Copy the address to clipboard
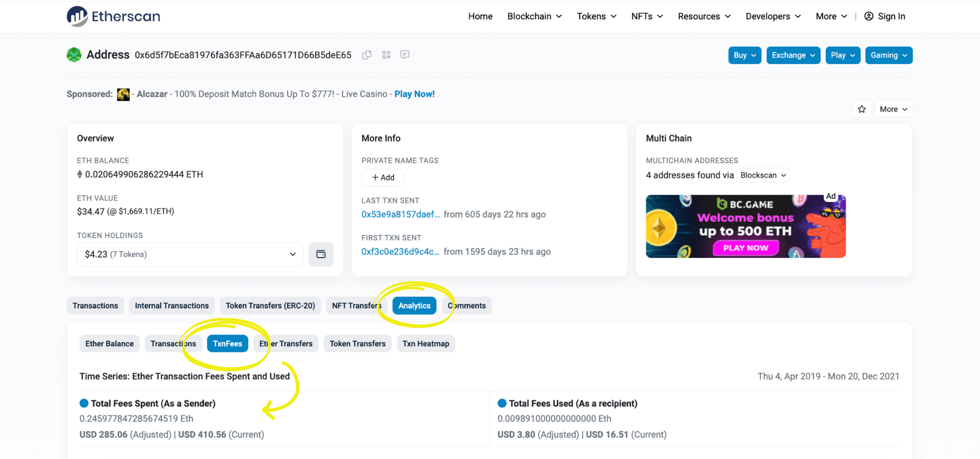This screenshot has width=980, height=459. pyautogui.click(x=366, y=55)
